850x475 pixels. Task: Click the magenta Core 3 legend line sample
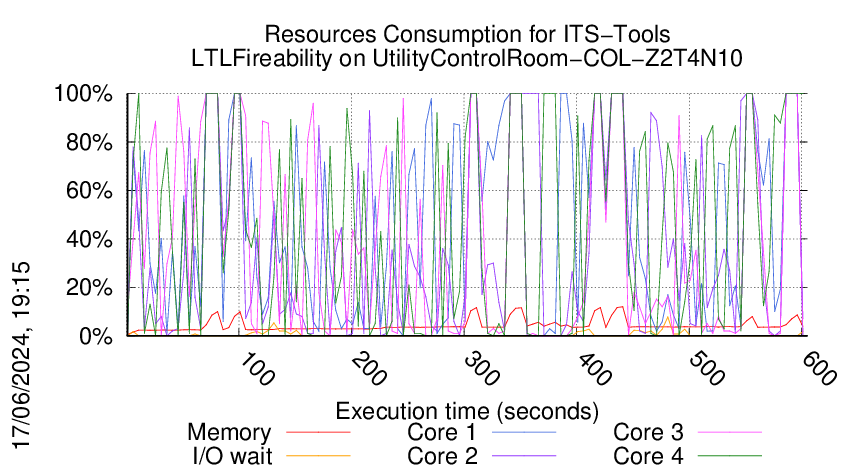730,433
